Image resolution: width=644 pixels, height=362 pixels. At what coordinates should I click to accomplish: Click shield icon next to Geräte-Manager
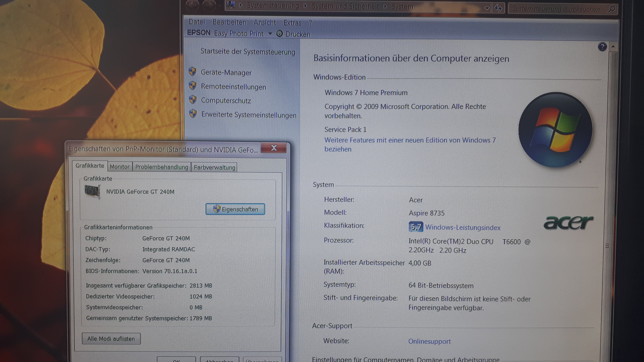coord(192,72)
